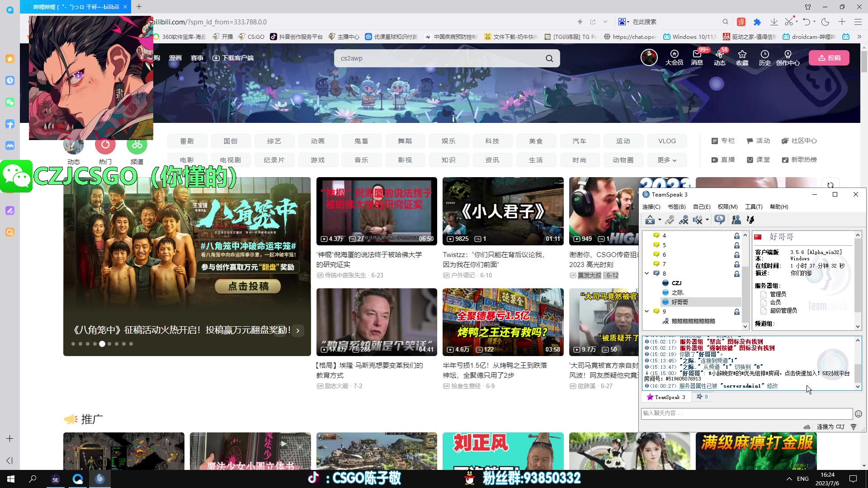
Task: Switch to the chat tab labeled 8
Action: coord(702,396)
